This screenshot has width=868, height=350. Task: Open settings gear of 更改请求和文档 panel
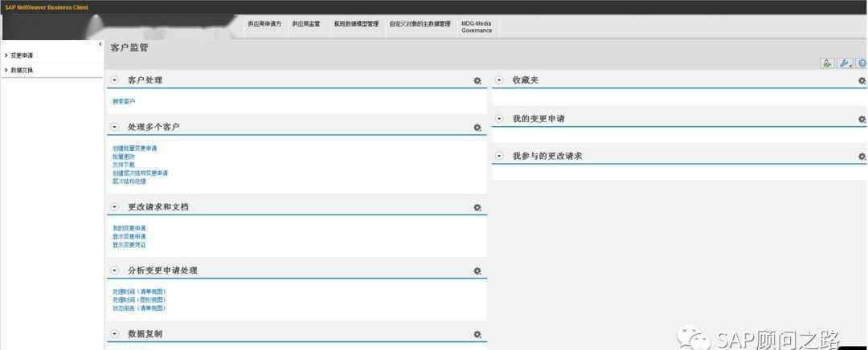click(x=477, y=208)
